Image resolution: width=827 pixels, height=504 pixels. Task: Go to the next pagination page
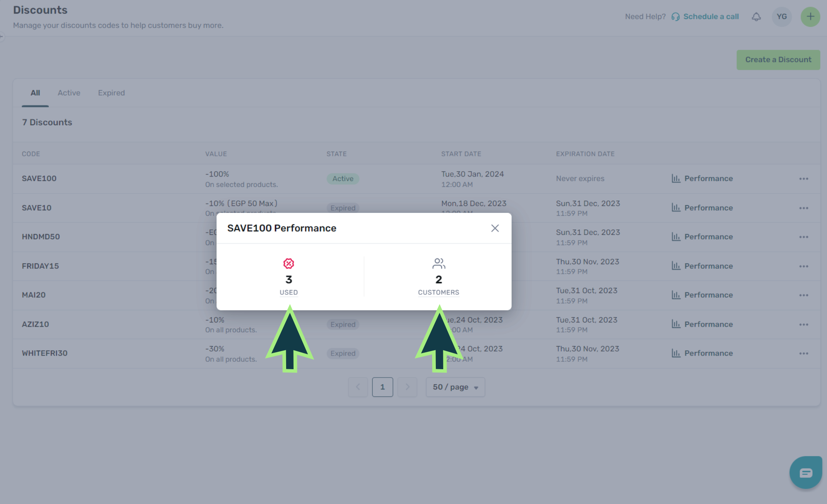click(x=407, y=387)
